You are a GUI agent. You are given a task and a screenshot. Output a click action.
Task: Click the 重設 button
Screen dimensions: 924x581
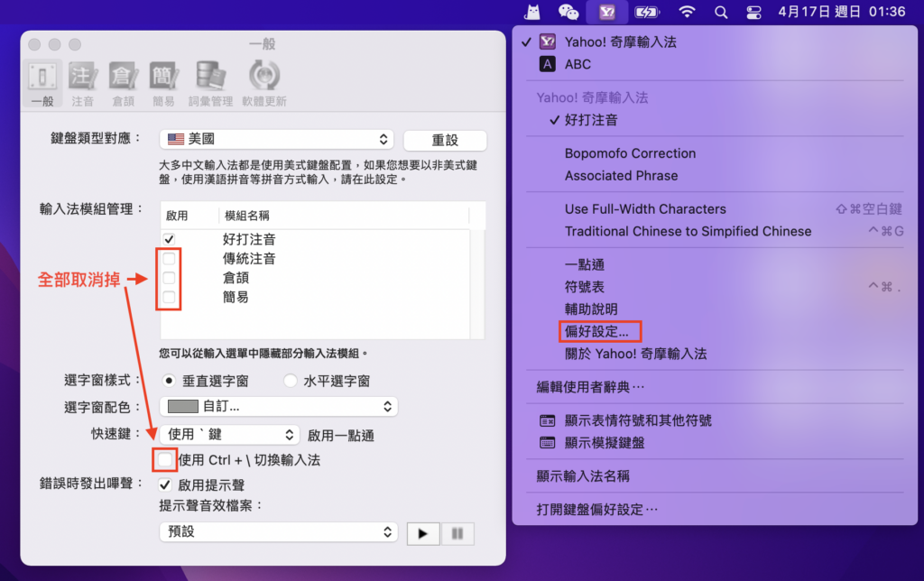coord(445,140)
